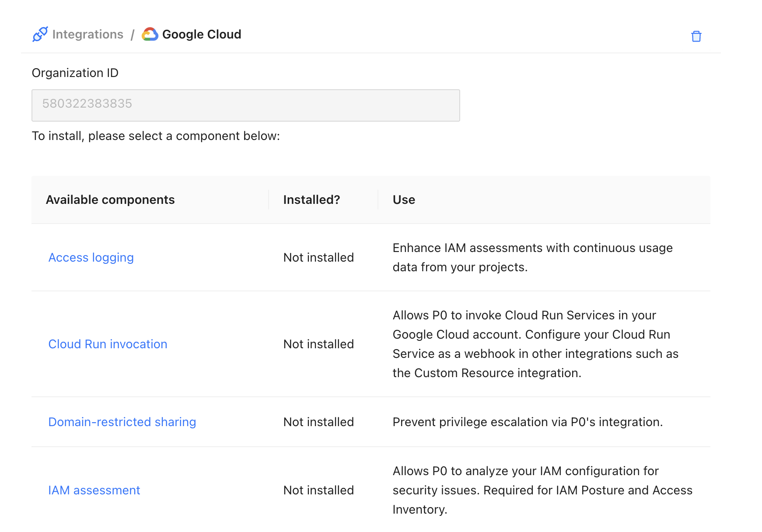
Task: Click the Integrations plug icon
Action: click(40, 34)
